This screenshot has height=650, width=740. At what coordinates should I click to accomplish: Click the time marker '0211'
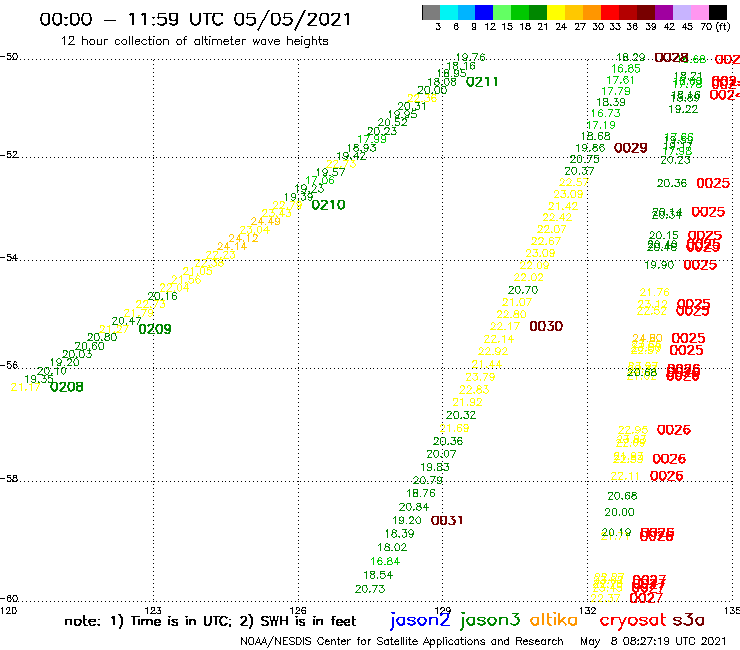coord(482,82)
